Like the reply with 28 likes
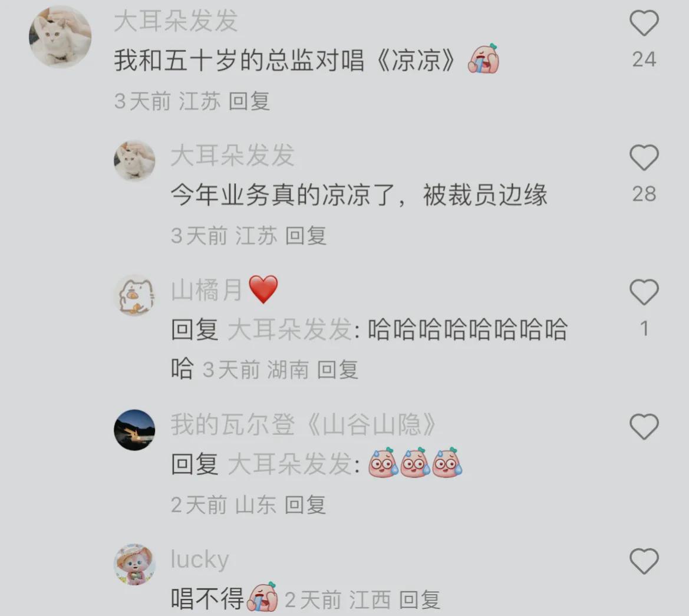689x616 pixels. tap(644, 158)
